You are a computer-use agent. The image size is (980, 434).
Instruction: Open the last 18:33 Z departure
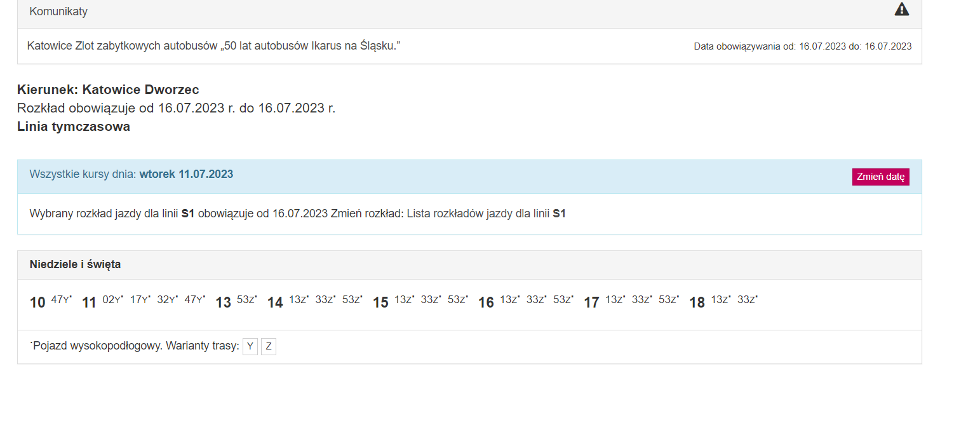[747, 300]
